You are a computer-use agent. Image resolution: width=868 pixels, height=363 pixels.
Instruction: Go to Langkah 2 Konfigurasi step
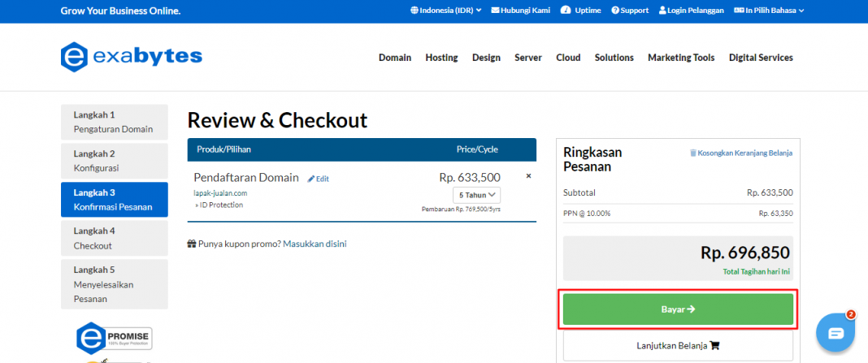[x=114, y=161]
